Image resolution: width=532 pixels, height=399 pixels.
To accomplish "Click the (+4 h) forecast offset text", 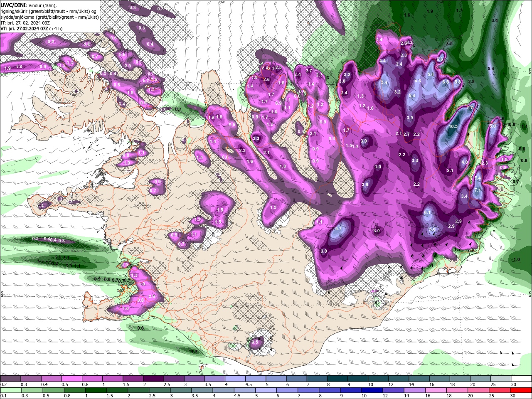I will click(56, 29).
